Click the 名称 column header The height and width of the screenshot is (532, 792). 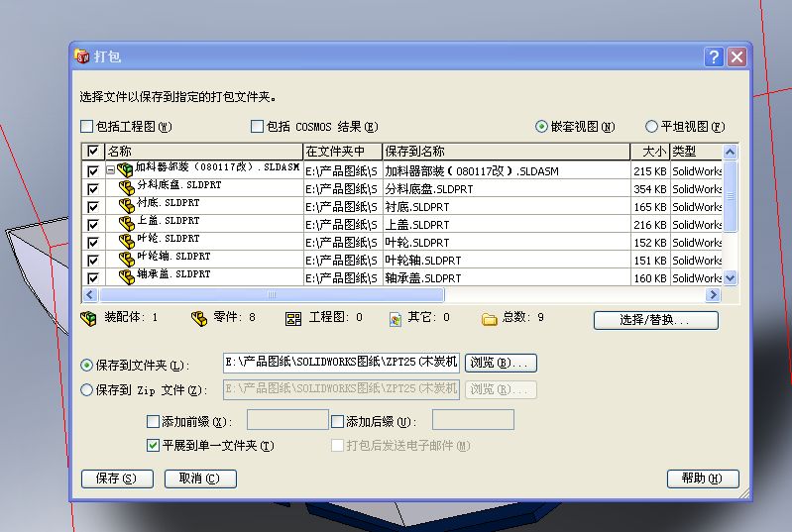(203, 151)
